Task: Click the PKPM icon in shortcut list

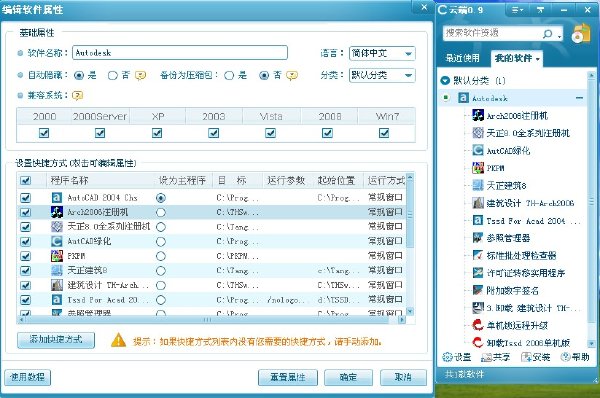Action: 57,256
